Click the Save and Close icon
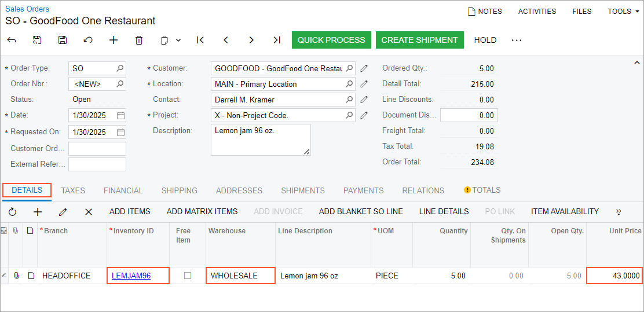 pos(37,40)
